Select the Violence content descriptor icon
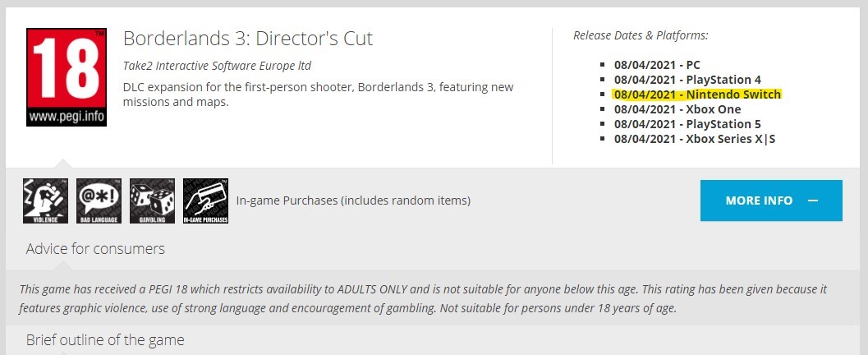The width and height of the screenshot is (868, 355). coord(45,201)
